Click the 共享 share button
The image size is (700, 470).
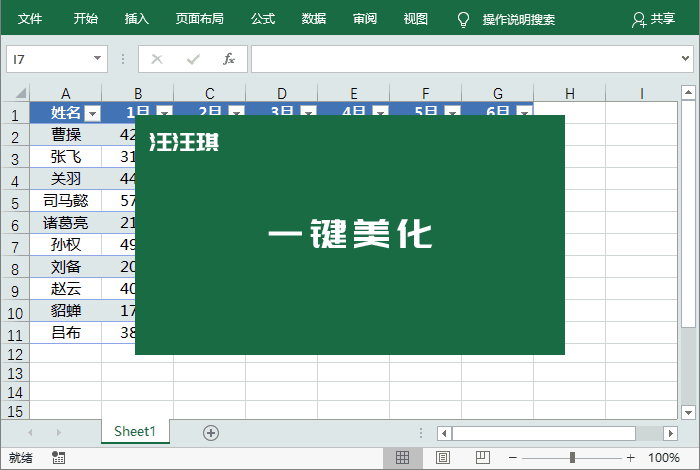click(x=654, y=19)
